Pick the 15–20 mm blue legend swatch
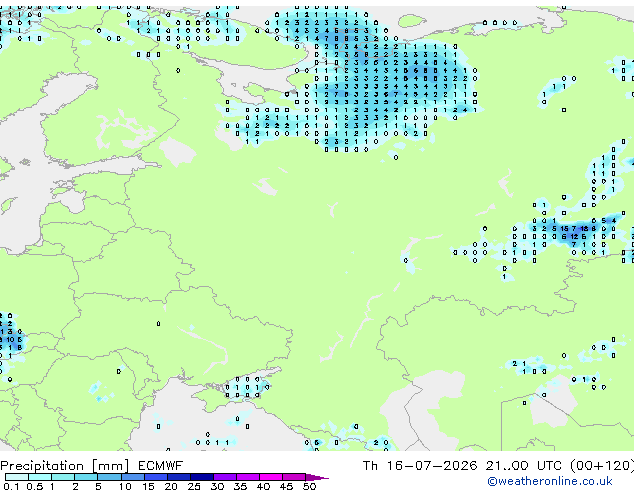The width and height of the screenshot is (634, 490). pyautogui.click(x=155, y=477)
